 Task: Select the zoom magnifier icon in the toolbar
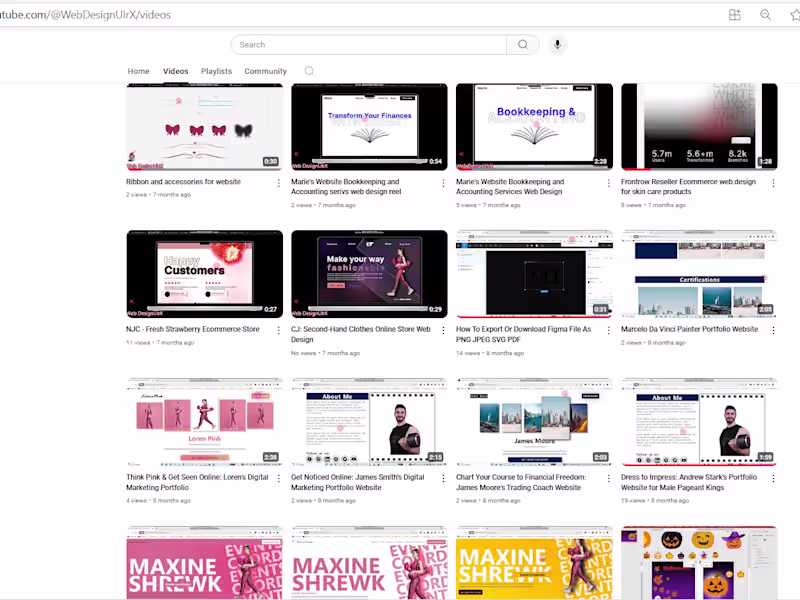[x=765, y=14]
